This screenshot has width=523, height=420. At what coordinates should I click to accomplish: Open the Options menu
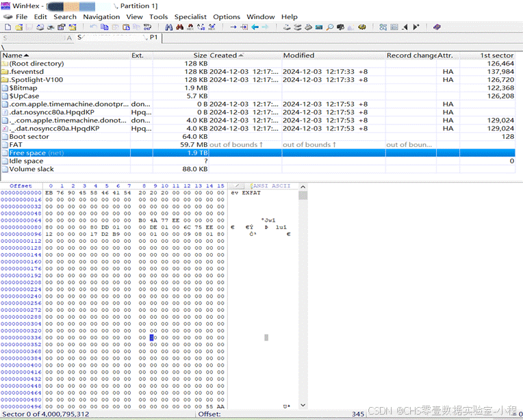[227, 16]
